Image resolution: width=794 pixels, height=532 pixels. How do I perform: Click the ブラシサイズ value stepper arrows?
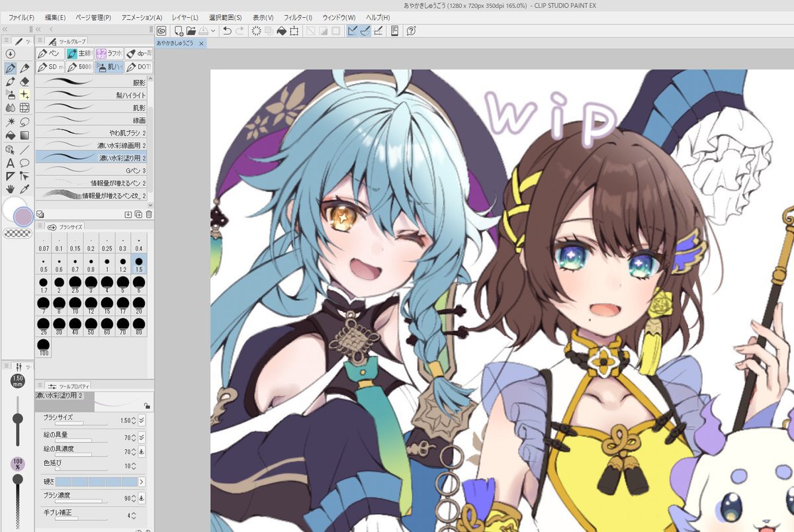(134, 420)
